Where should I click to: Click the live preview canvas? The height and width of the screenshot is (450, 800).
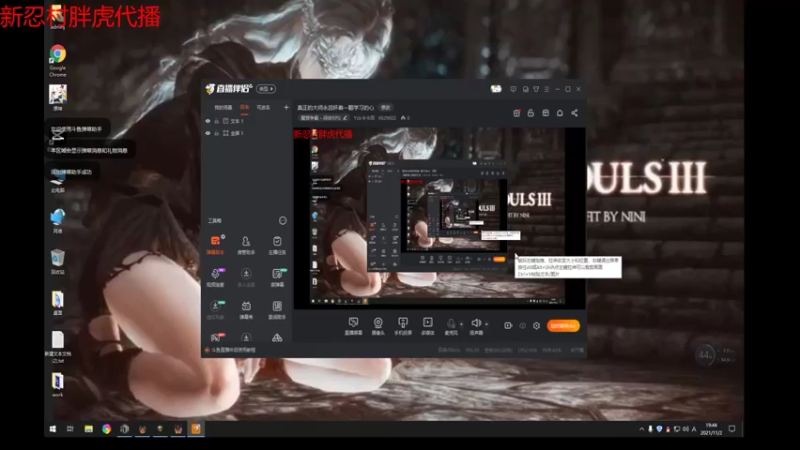click(440, 218)
